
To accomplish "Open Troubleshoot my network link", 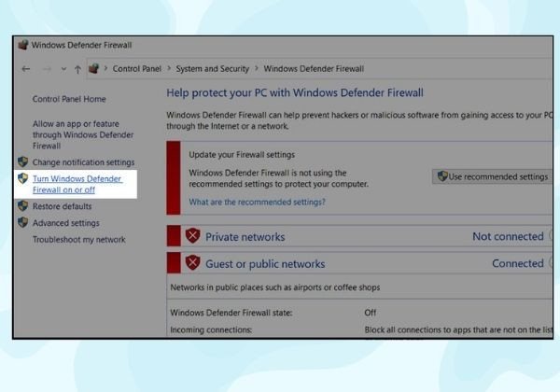I will (79, 240).
